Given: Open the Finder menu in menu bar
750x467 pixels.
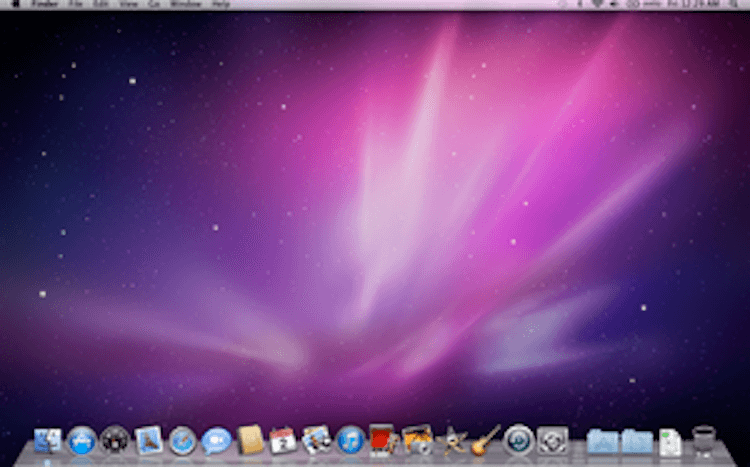Looking at the screenshot, I should 44,4.
